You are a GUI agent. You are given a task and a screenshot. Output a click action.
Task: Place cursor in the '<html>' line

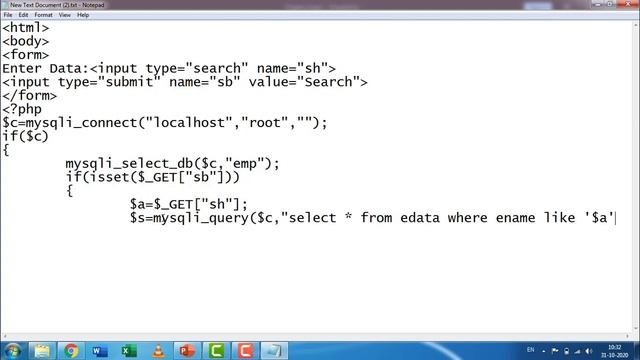click(26, 28)
